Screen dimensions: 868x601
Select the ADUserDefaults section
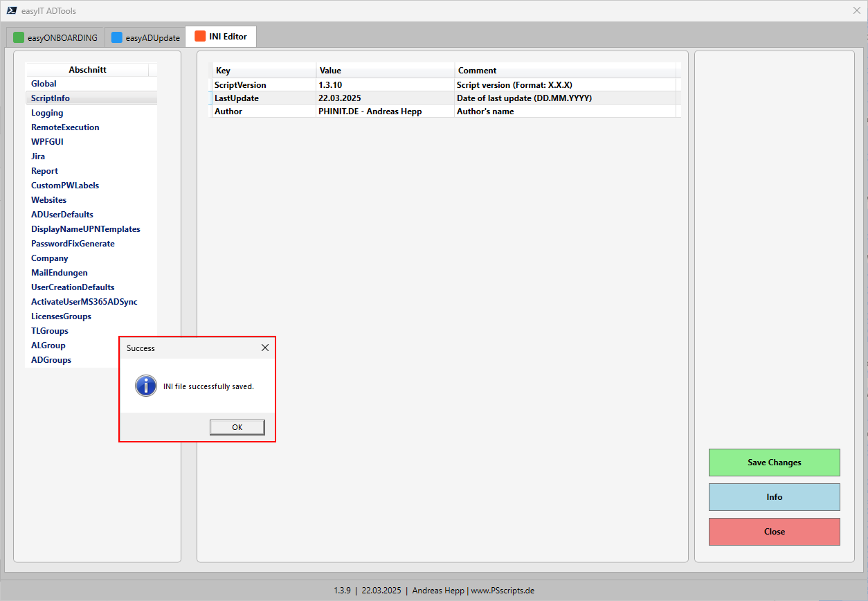tap(62, 215)
